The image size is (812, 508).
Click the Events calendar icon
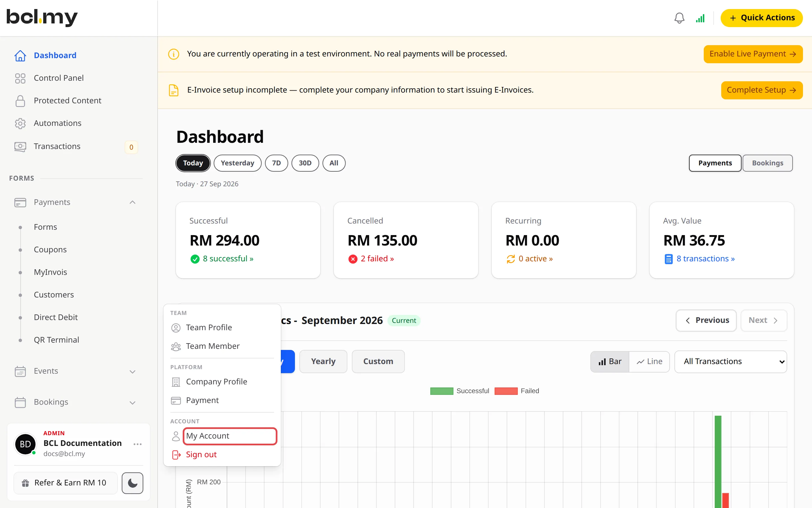tap(20, 371)
